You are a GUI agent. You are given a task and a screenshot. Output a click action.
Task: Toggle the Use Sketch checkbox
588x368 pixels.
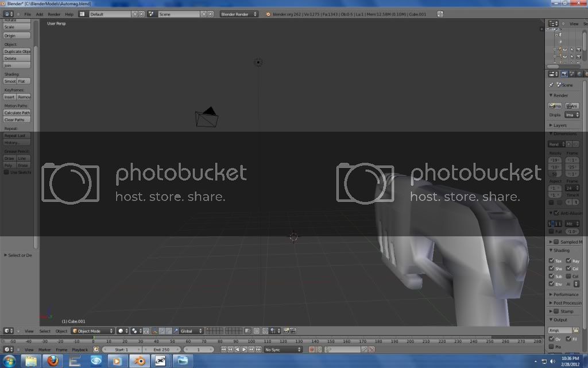7,172
